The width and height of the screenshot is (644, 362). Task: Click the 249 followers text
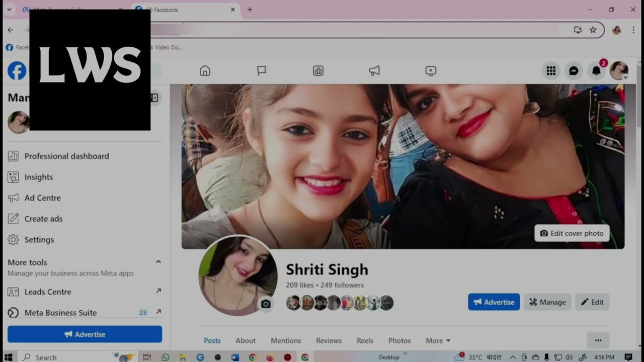[x=342, y=285]
